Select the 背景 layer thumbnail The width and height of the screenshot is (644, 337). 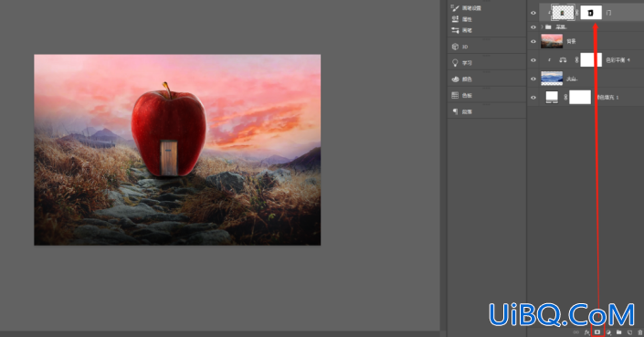click(x=552, y=41)
